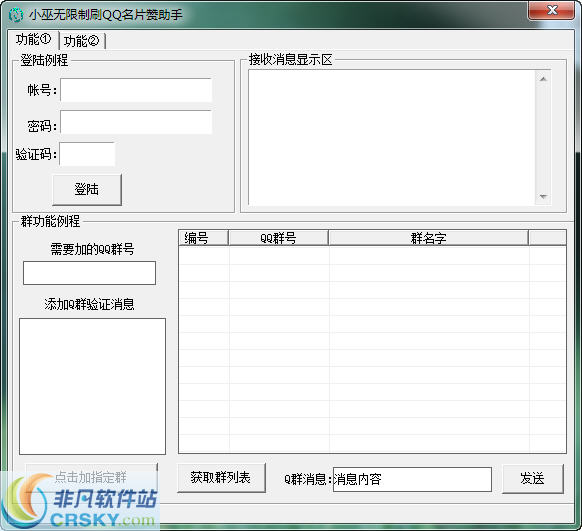Click the 获取群列表 button
The height and width of the screenshot is (531, 582).
[x=221, y=478]
